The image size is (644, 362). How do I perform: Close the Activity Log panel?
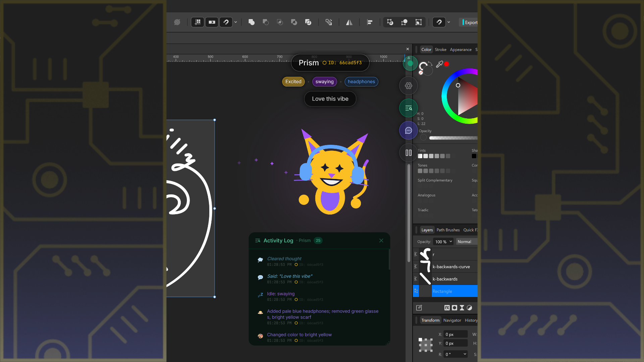(381, 241)
